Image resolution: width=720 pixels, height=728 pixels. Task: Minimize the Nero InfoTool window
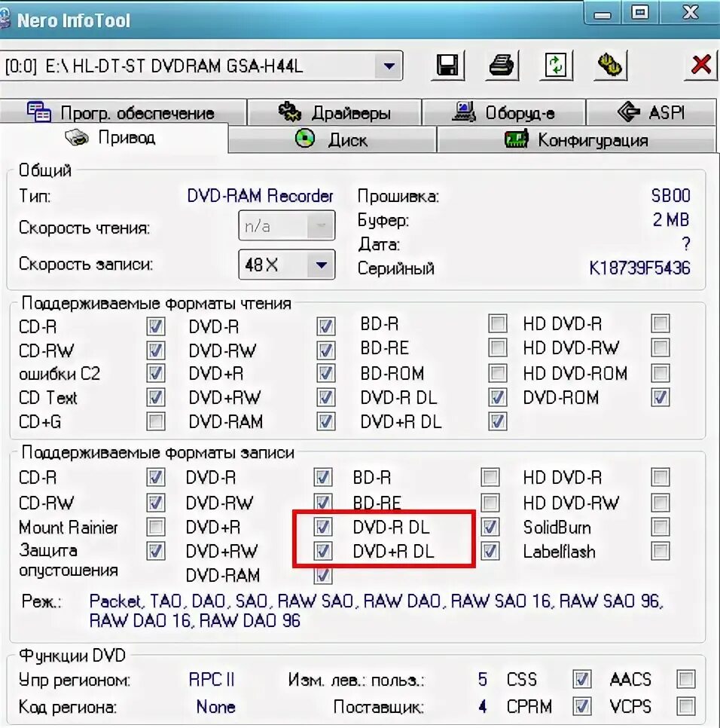pos(603,14)
